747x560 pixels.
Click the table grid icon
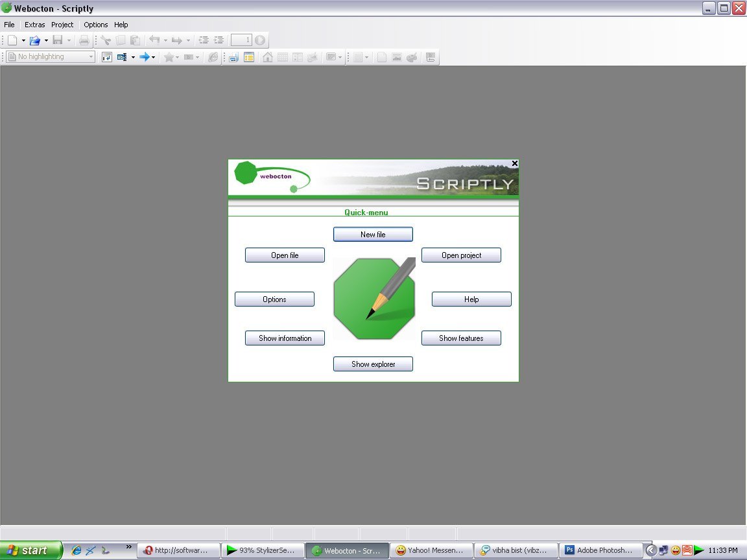pyautogui.click(x=283, y=57)
